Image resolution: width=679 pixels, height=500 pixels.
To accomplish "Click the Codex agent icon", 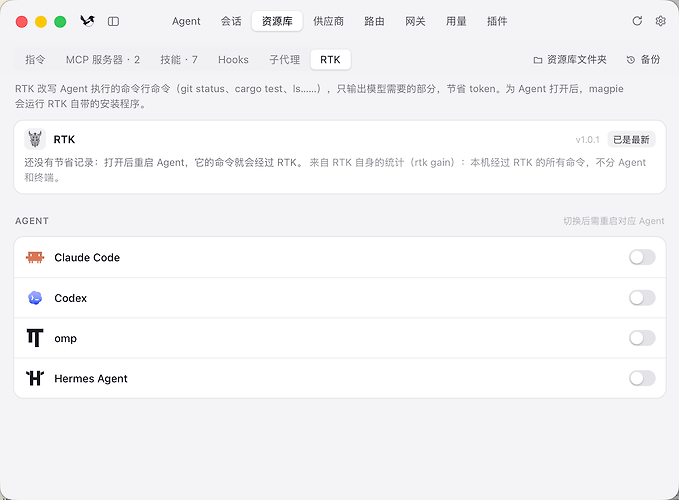I will click(x=35, y=298).
